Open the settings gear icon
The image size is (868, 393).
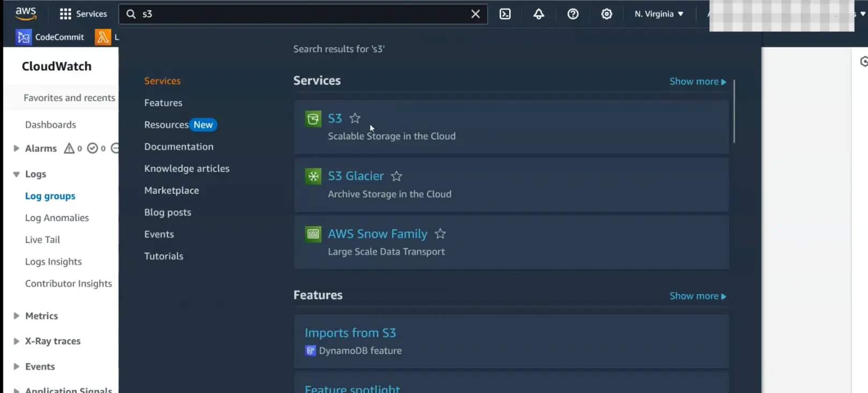pyautogui.click(x=606, y=14)
